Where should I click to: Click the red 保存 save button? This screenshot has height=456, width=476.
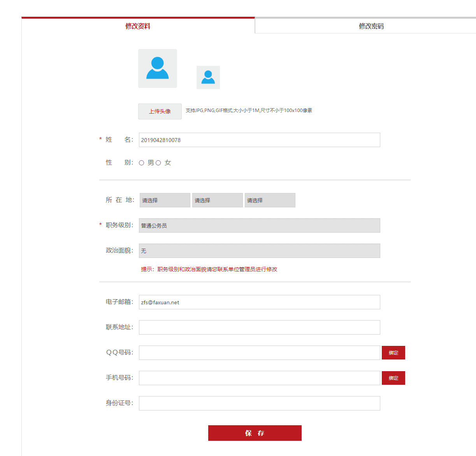point(255,433)
